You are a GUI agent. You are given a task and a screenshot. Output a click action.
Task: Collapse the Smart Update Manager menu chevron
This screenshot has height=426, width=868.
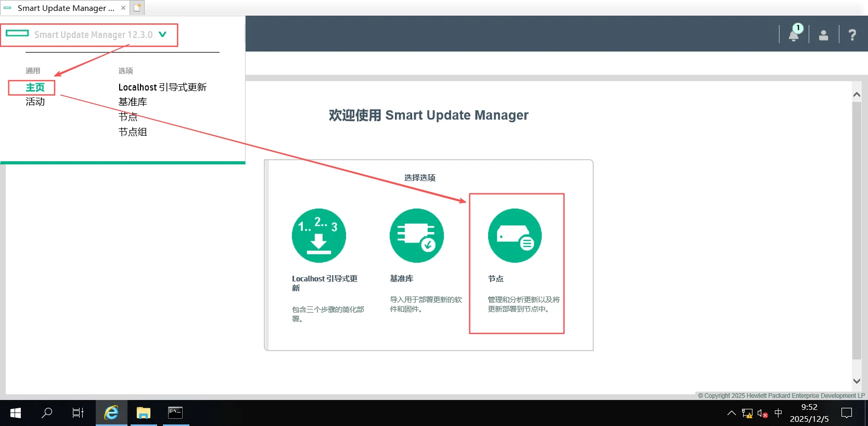[x=162, y=34]
